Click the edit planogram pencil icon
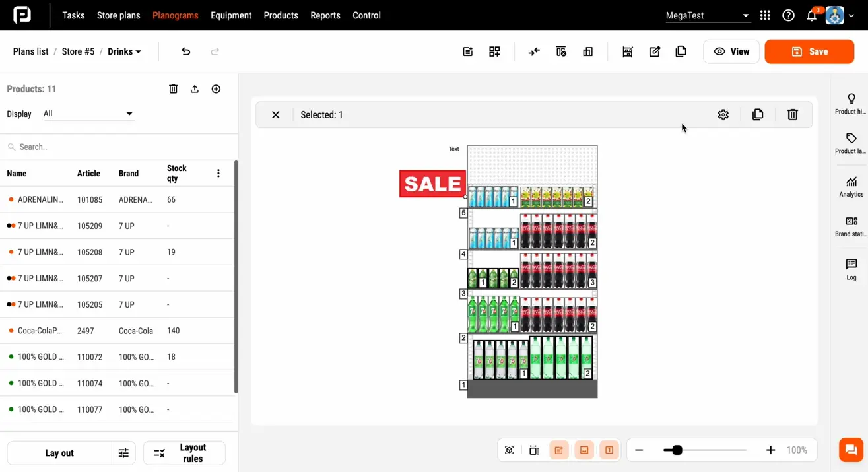 point(654,51)
